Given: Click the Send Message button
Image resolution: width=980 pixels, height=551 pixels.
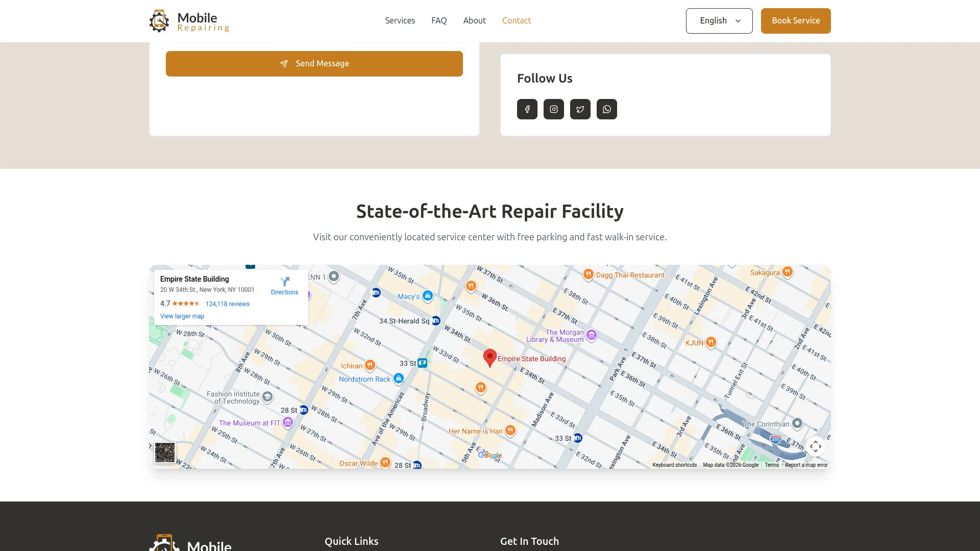Looking at the screenshot, I should click(314, 64).
